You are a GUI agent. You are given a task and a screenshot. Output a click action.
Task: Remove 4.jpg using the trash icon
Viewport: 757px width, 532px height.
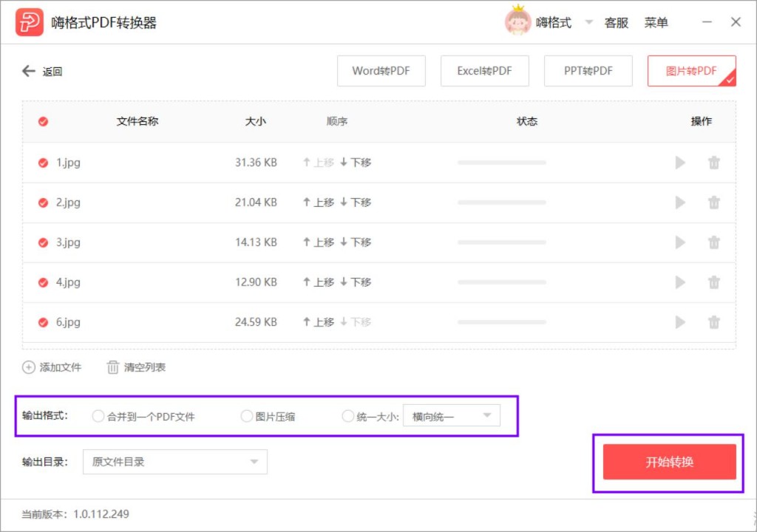pos(714,282)
